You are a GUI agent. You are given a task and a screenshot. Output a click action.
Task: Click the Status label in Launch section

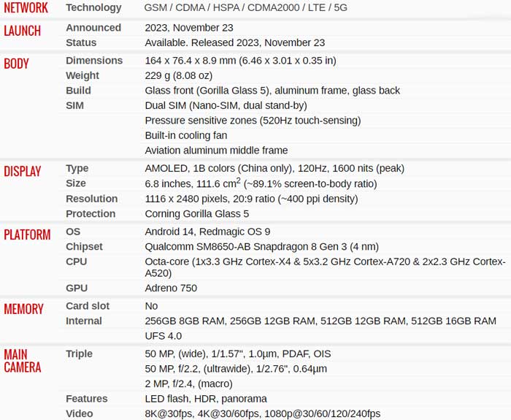click(81, 42)
